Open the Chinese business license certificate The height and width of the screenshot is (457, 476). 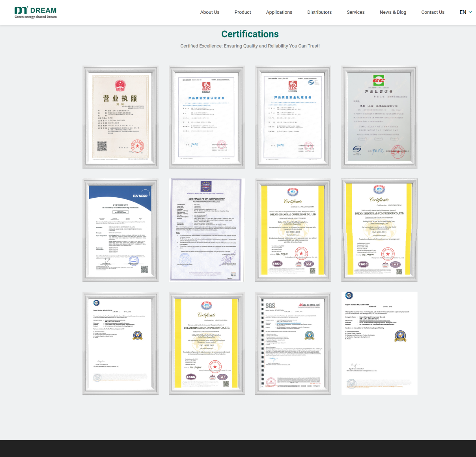point(121,117)
